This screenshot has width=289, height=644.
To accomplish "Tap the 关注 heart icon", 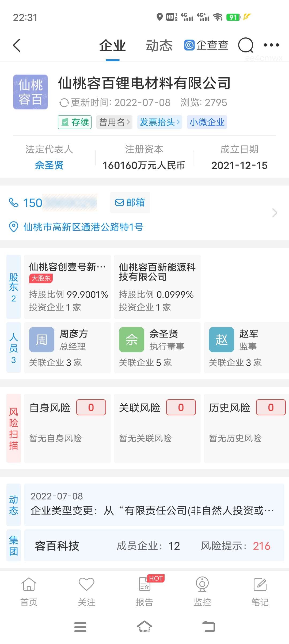I will tap(86, 584).
